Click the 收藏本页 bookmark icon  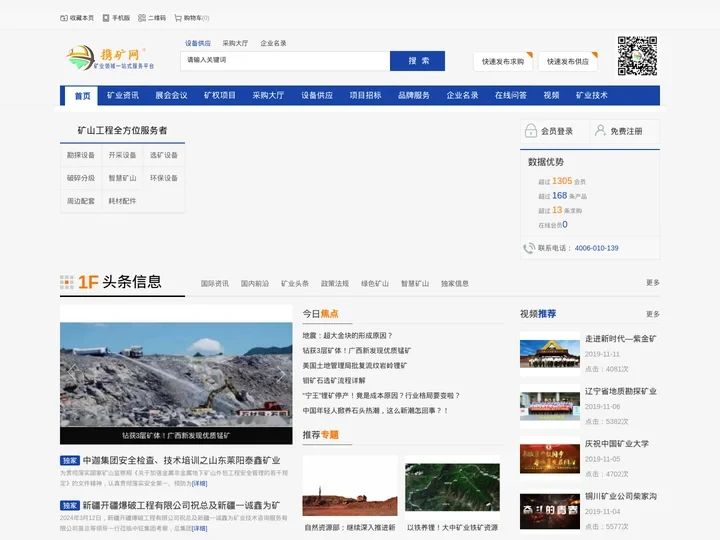[64, 18]
